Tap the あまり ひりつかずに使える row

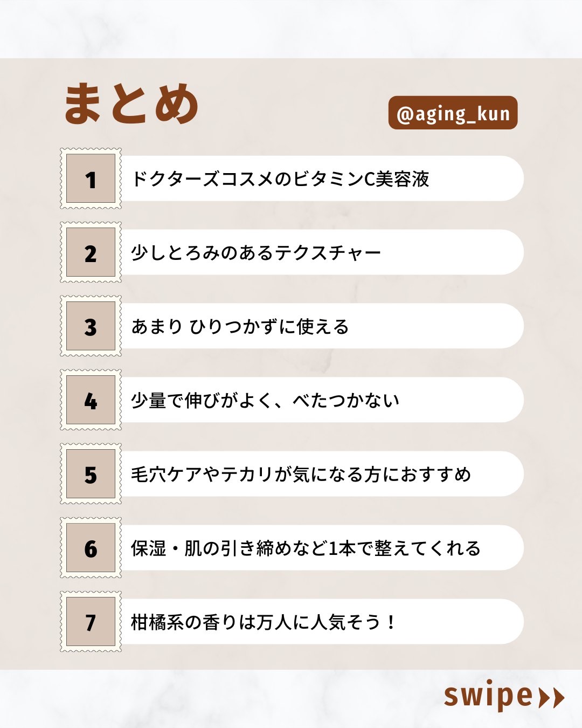(321, 326)
